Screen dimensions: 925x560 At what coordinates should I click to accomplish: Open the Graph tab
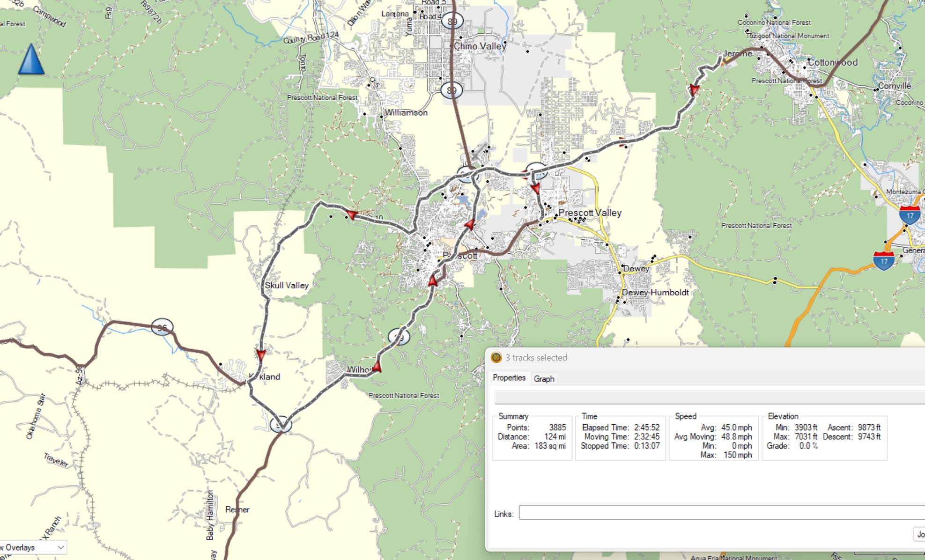tap(544, 379)
